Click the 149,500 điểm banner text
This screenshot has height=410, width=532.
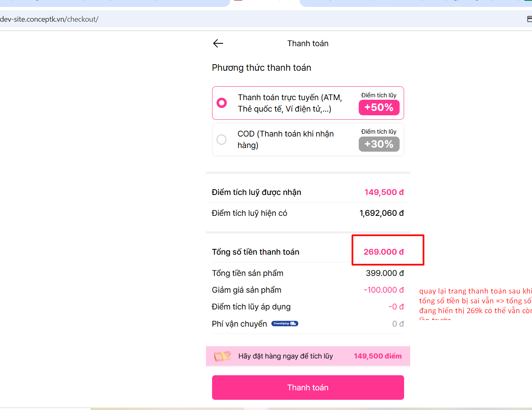[x=378, y=356]
